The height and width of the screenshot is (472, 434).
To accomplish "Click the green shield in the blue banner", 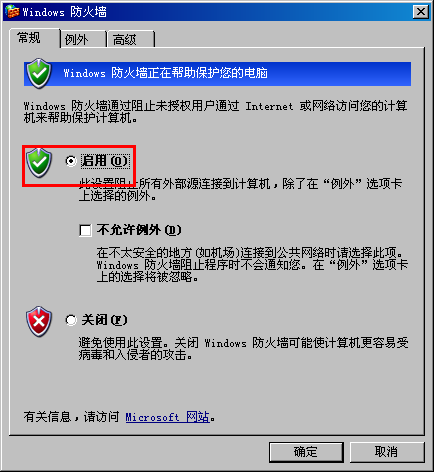I will [x=39, y=73].
